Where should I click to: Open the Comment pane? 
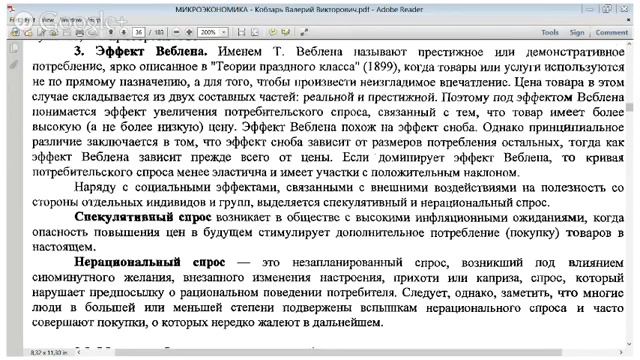[x=611, y=32]
